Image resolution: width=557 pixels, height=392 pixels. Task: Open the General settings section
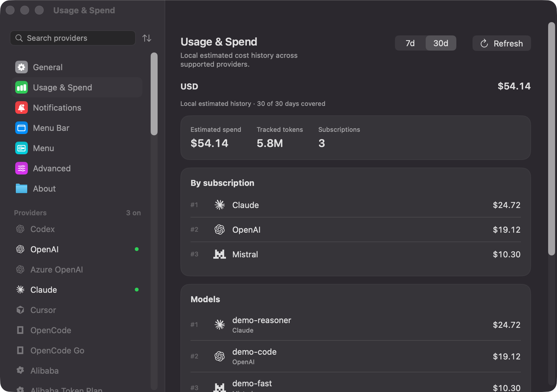[x=77, y=67]
